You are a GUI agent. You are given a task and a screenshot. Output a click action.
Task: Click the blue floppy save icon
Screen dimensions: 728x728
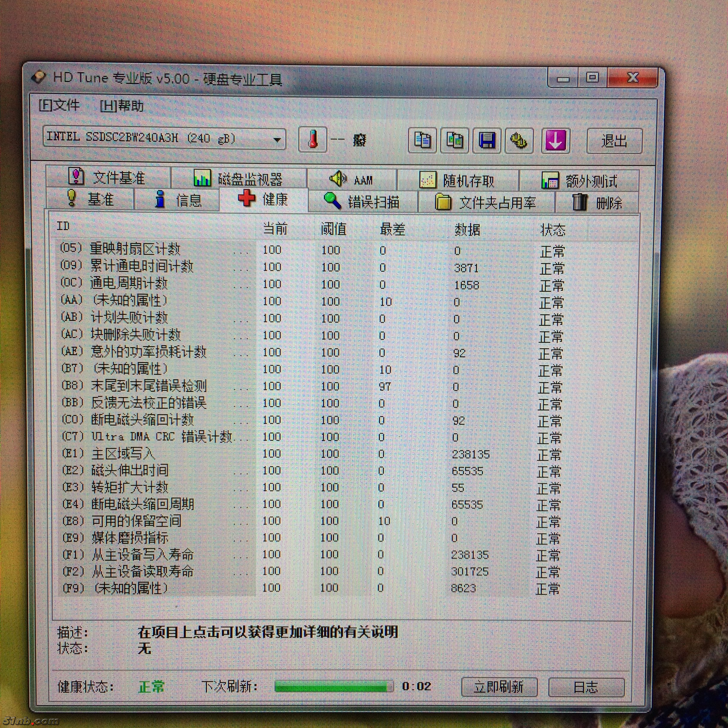click(487, 141)
